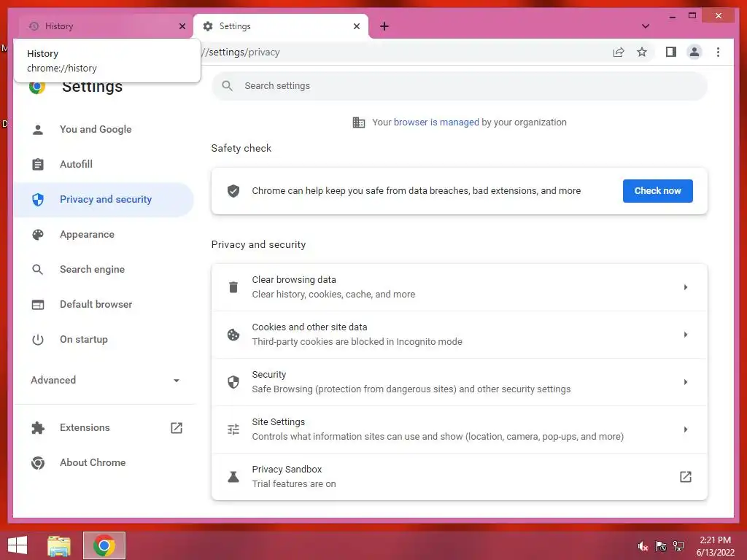Close the Settings tab
Image resolution: width=747 pixels, height=560 pixels.
357,26
